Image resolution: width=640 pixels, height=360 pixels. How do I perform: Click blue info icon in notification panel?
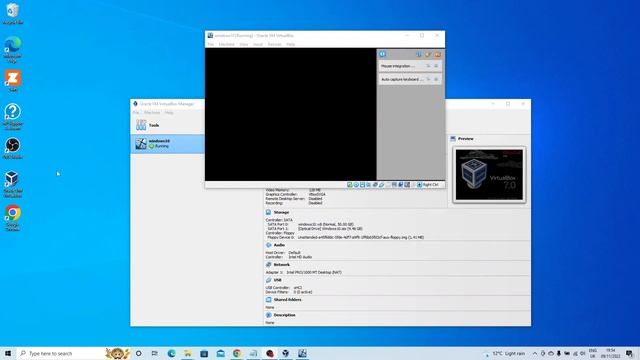click(x=382, y=54)
